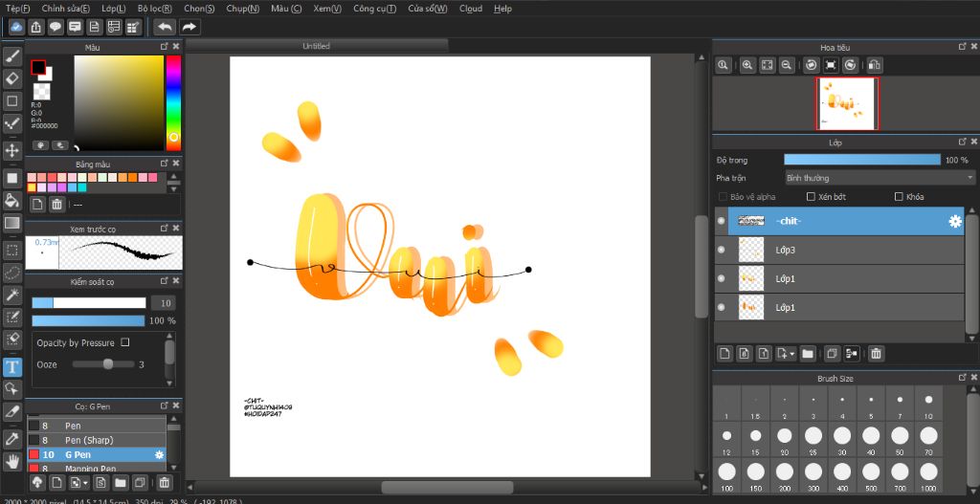Select the Brush tool in left toolbar
This screenshot has height=504, width=980.
pos(11,56)
